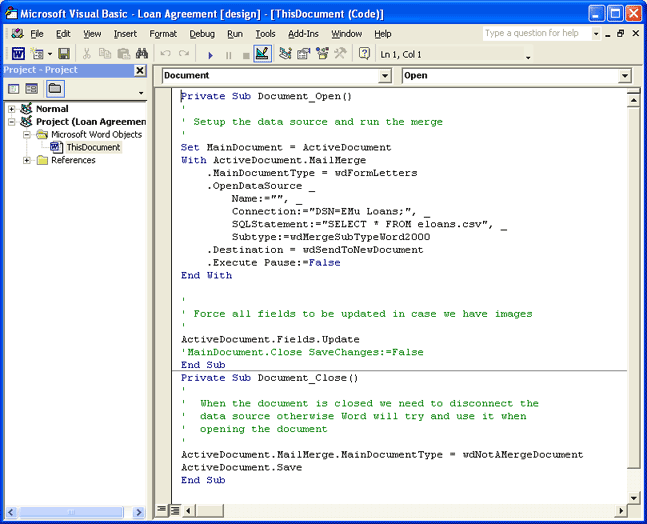Open the Properties Window toolbar icon
Image resolution: width=647 pixels, height=524 pixels.
point(304,54)
